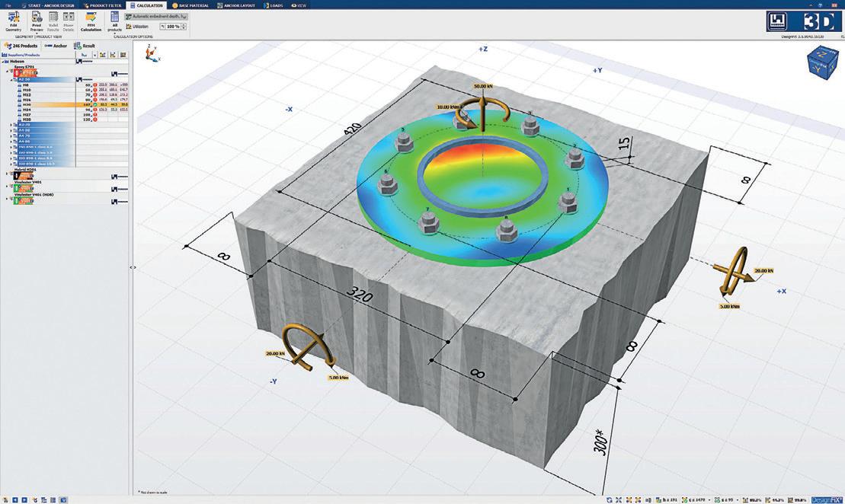Switch to Start - Anchor Design tab
The height and width of the screenshot is (504, 845).
click(47, 5)
